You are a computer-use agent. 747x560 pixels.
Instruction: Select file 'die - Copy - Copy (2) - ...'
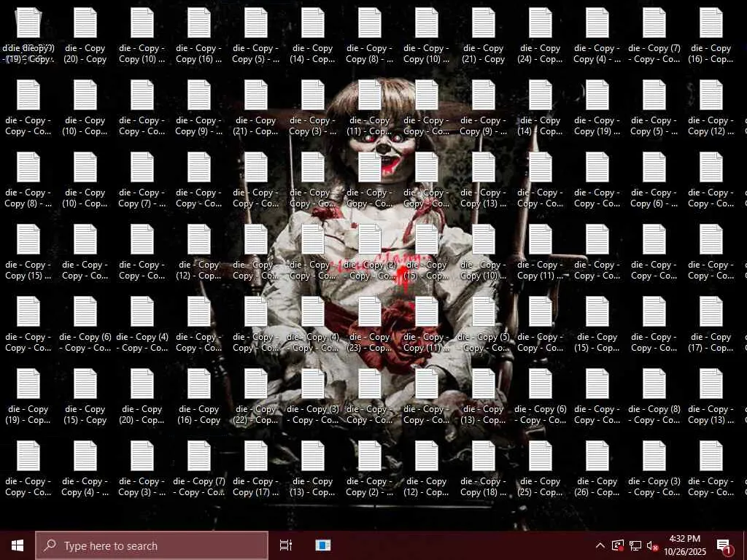click(x=370, y=470)
